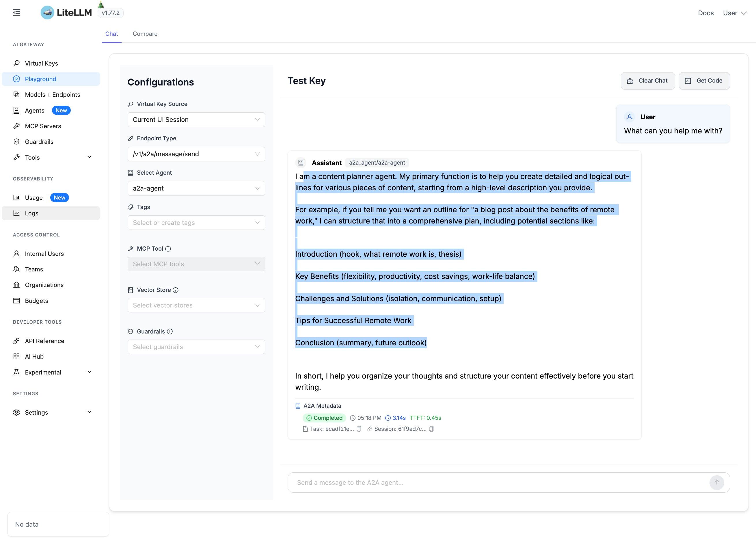Open Agents page in sidebar
756x544 pixels.
[35, 110]
